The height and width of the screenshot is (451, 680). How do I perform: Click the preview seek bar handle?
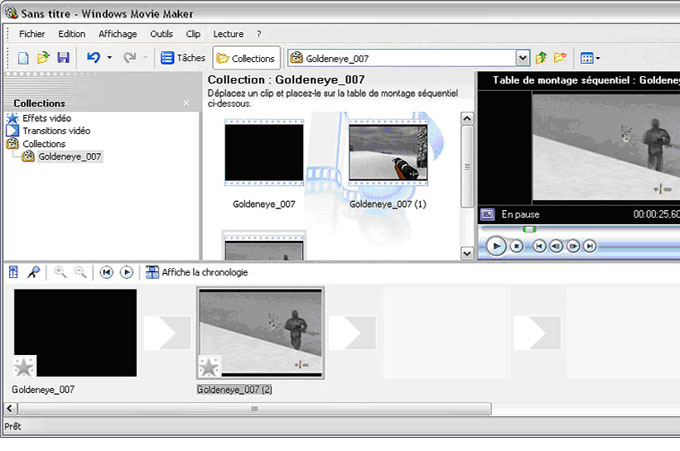[529, 229]
